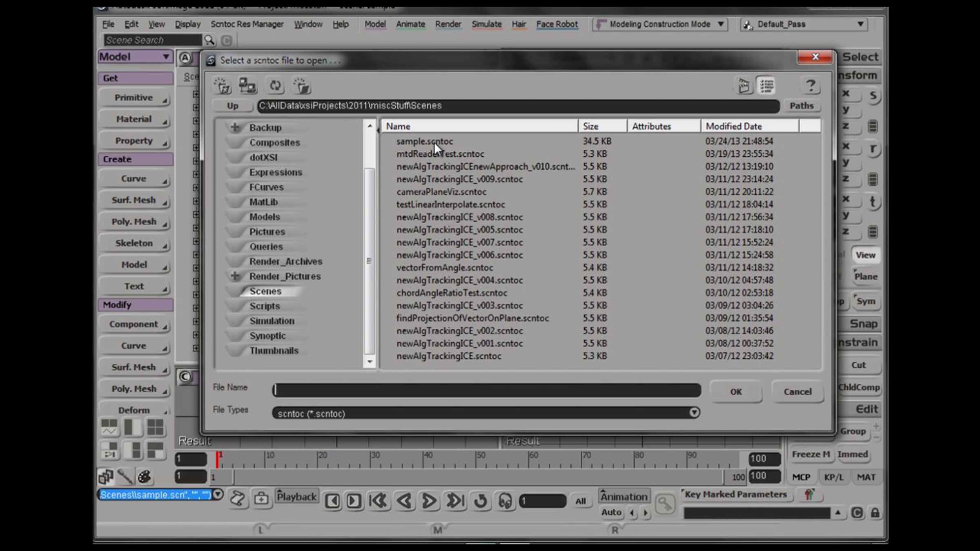Screen dimensions: 980x551
Task: Click the directory path field
Action: point(518,106)
